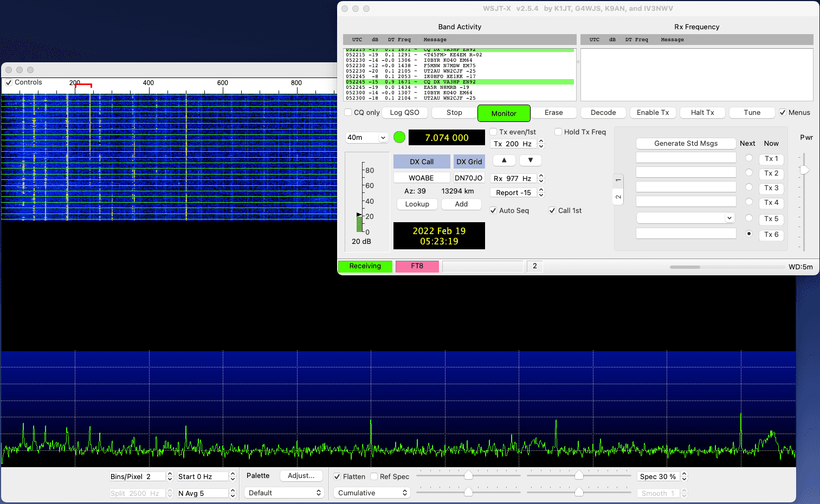This screenshot has width=820, height=504.
Task: Enable Ref Spec checkbox
Action: coord(374,476)
